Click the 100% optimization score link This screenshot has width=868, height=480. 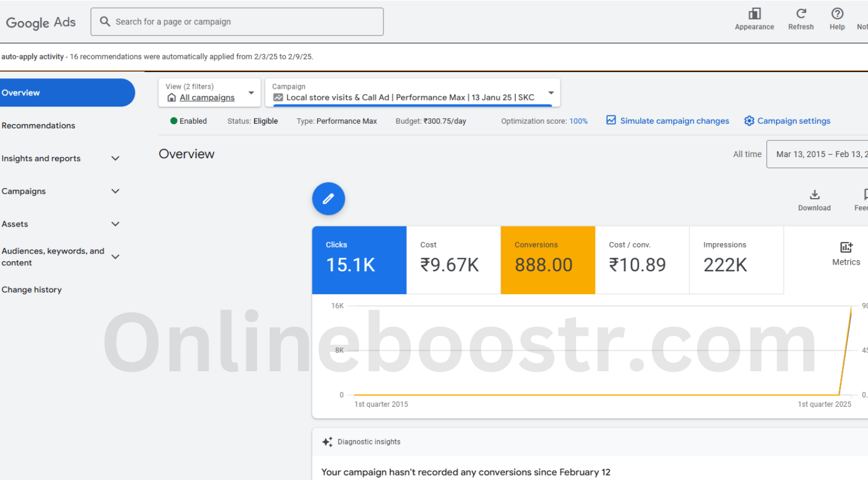(x=578, y=121)
